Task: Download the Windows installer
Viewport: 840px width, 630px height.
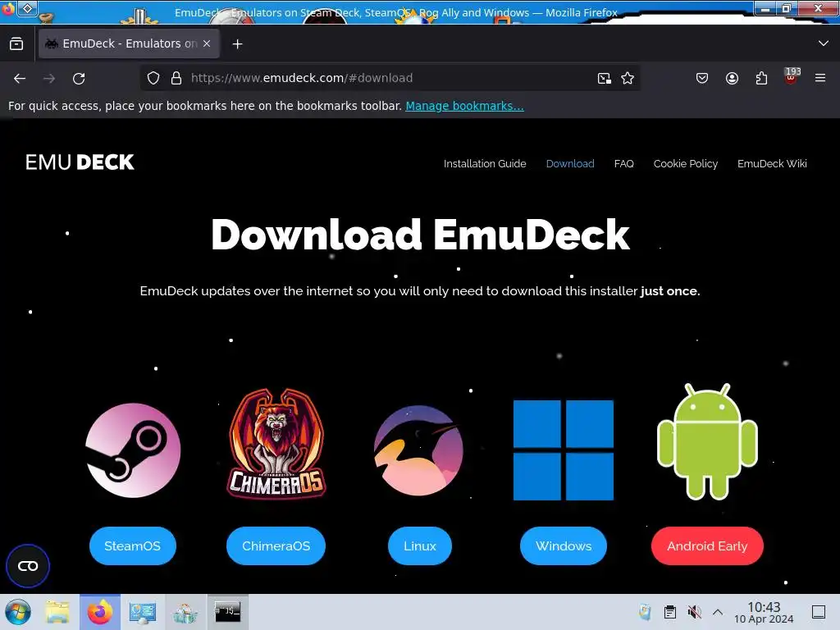Action: [564, 546]
